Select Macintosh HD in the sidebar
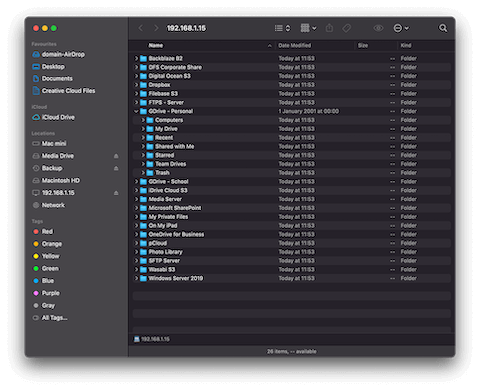480x390 pixels. click(x=56, y=181)
